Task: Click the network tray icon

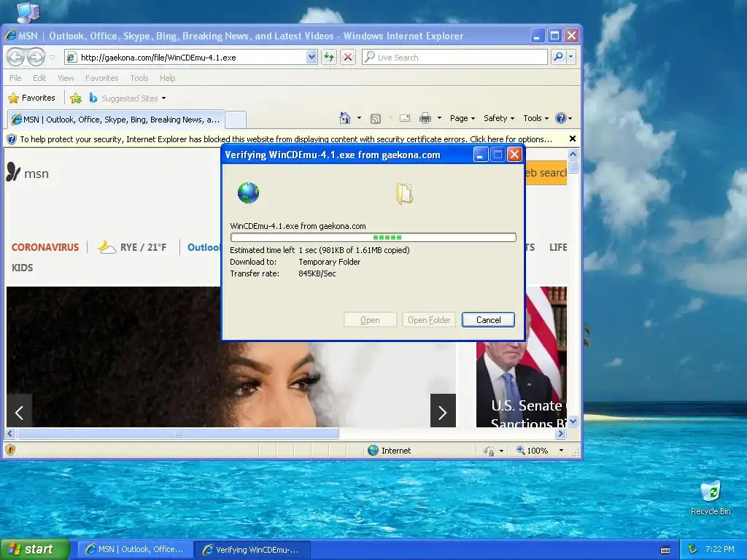Action: coord(693,550)
